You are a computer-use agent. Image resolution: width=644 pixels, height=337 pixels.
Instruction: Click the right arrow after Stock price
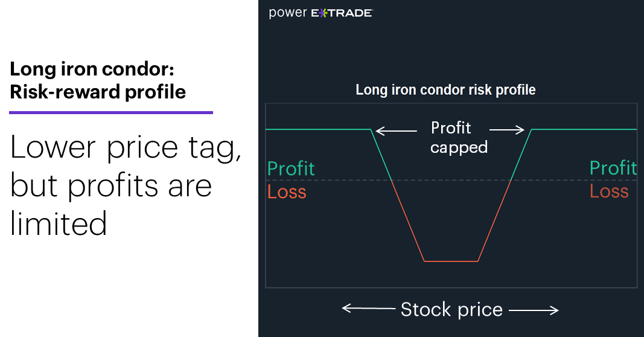tap(534, 310)
